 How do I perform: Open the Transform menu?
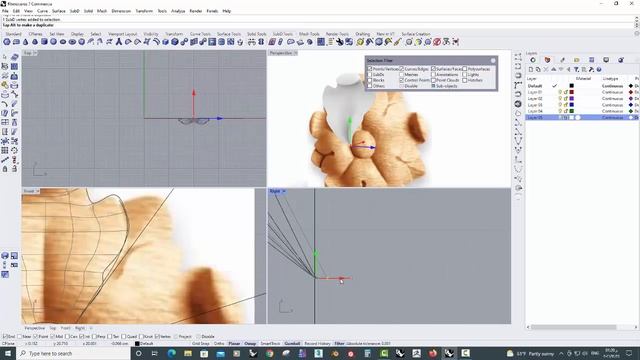tap(144, 11)
